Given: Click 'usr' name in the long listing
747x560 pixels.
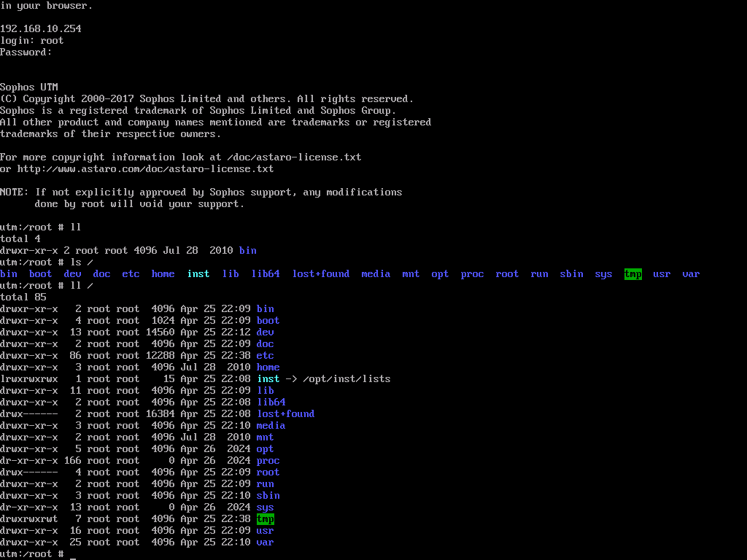Looking at the screenshot, I should [x=266, y=531].
